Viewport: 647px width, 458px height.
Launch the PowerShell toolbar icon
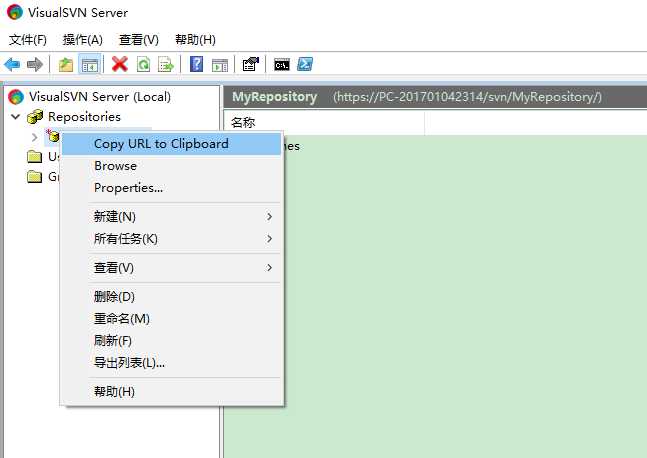[305, 64]
